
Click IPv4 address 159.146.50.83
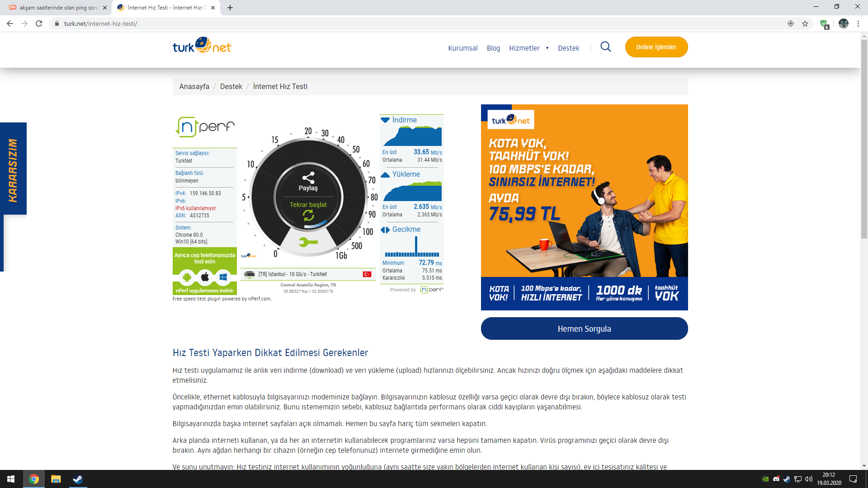(205, 193)
